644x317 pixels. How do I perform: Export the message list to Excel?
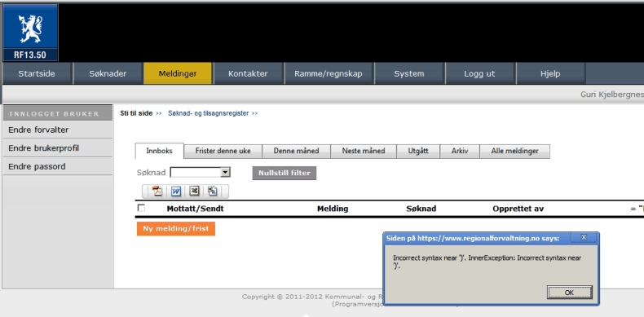(x=194, y=192)
